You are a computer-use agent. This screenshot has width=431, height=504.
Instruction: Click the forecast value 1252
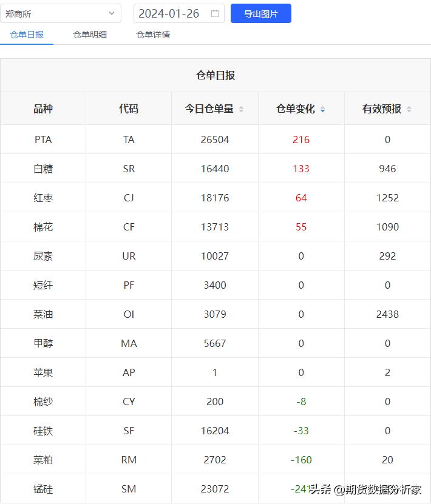tap(387, 198)
